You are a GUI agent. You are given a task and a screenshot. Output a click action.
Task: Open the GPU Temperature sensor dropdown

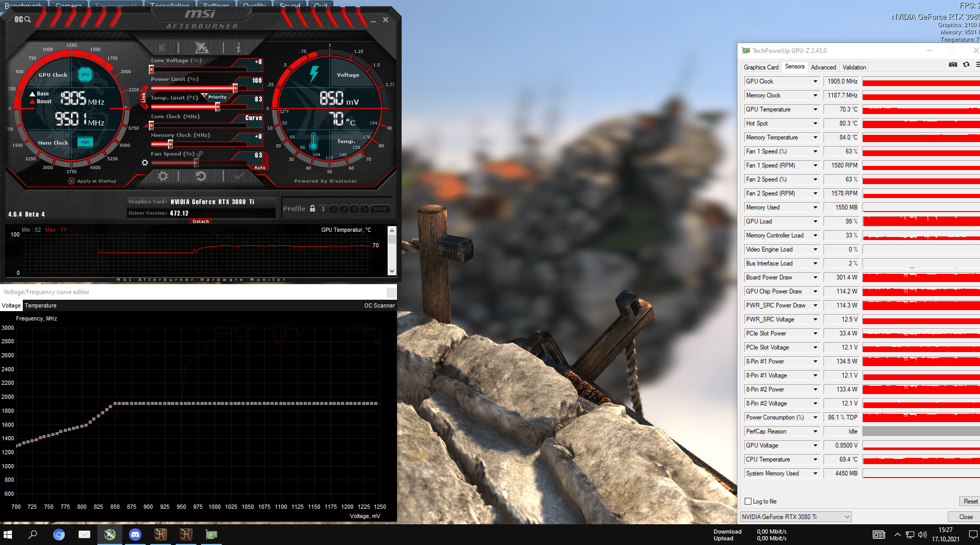pyautogui.click(x=815, y=109)
